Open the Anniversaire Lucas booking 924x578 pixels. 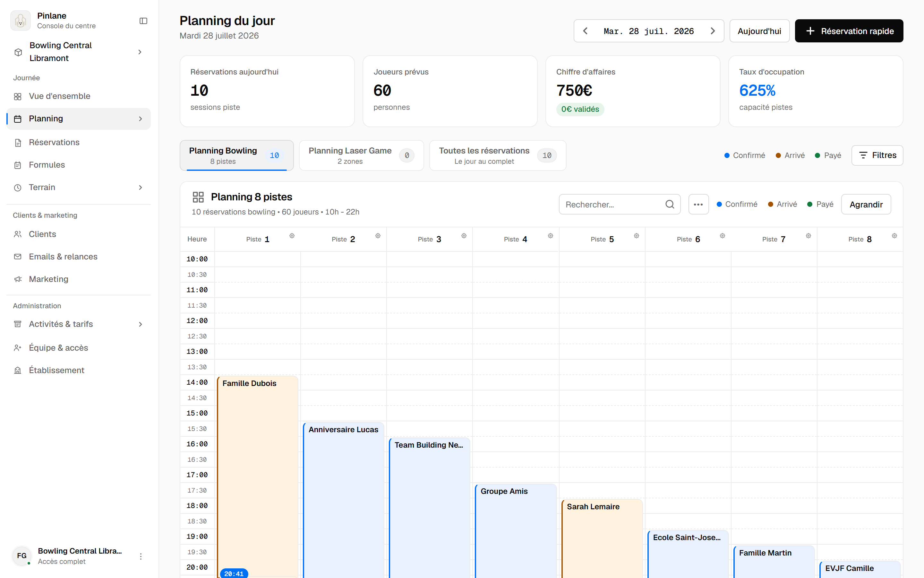343,500
